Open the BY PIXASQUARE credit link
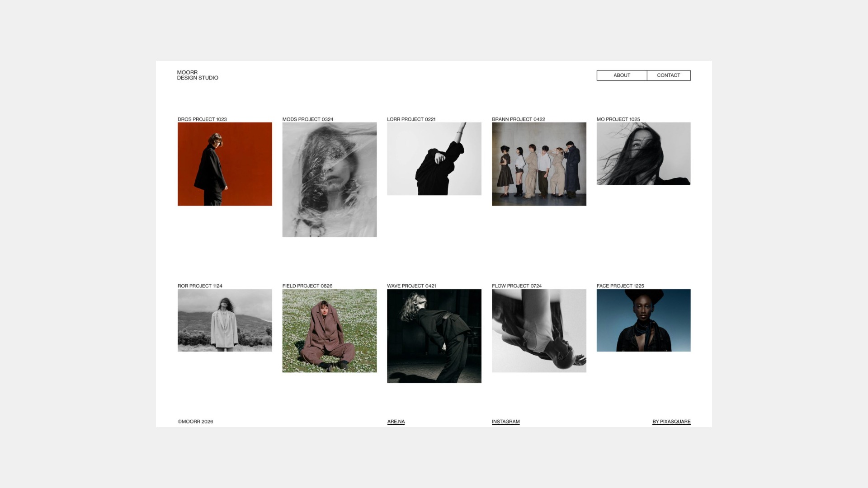868x488 pixels. coord(671,422)
